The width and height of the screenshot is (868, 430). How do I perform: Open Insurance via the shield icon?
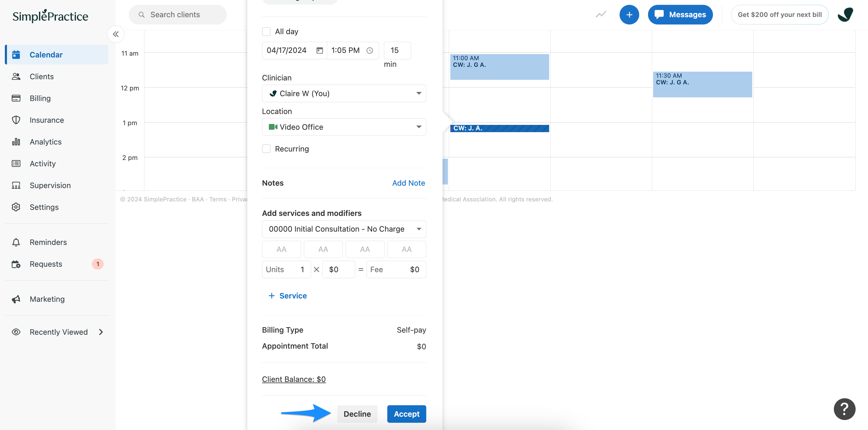click(16, 120)
